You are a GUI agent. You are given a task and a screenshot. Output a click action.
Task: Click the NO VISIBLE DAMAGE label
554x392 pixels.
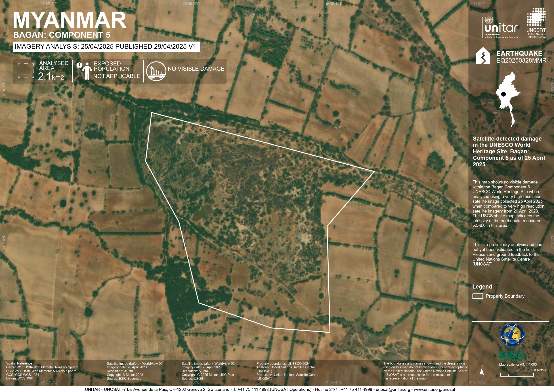pyautogui.click(x=196, y=69)
